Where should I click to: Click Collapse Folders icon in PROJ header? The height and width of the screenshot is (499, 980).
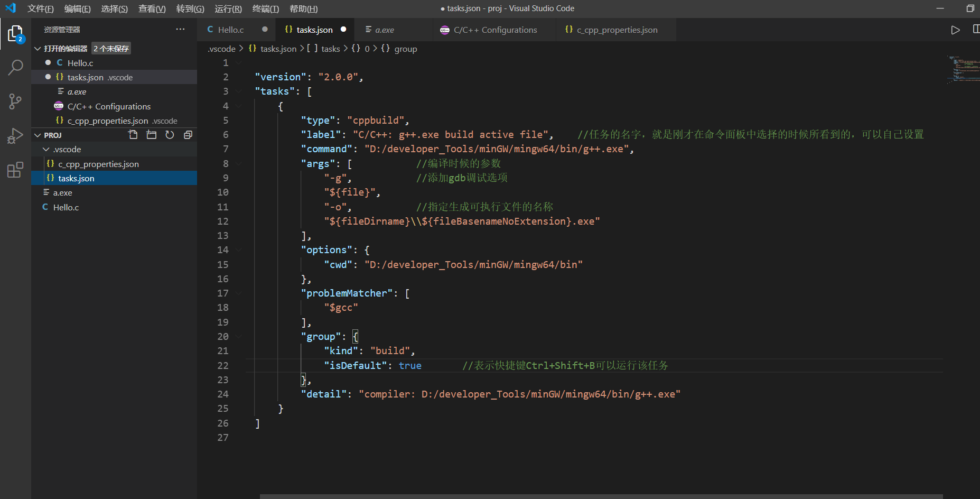pyautogui.click(x=188, y=135)
